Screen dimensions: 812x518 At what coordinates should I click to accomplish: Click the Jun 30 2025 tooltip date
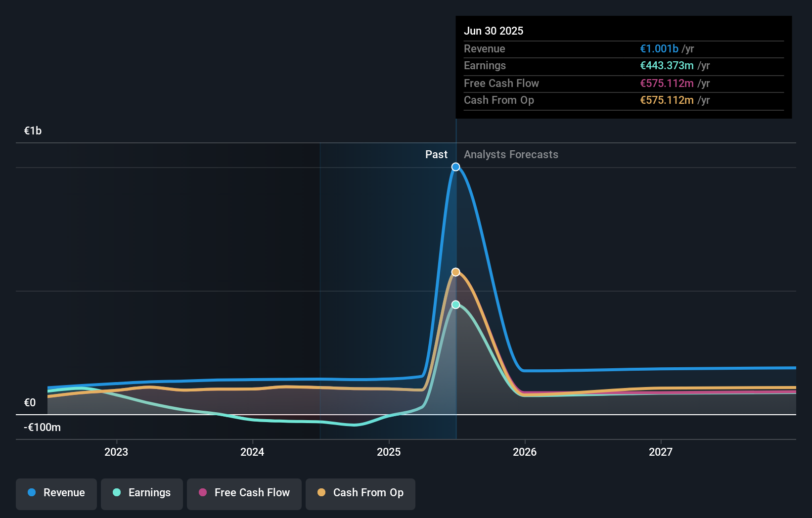click(494, 31)
